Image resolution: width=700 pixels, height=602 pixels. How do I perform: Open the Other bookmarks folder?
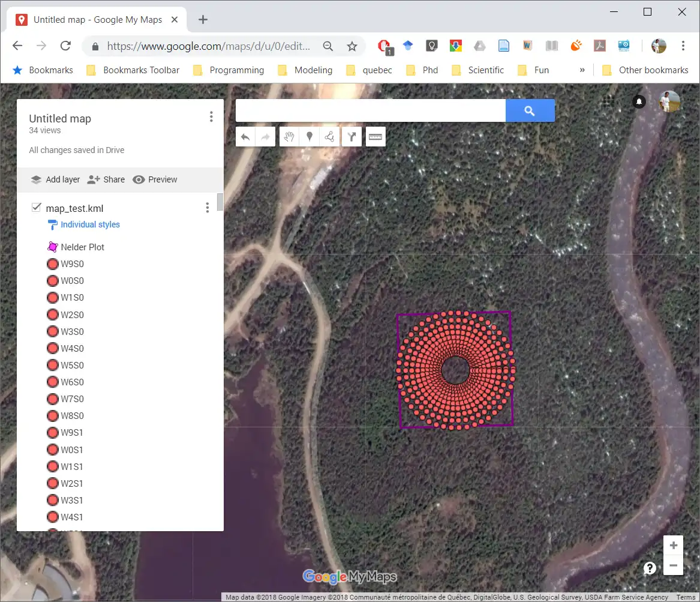pyautogui.click(x=645, y=70)
